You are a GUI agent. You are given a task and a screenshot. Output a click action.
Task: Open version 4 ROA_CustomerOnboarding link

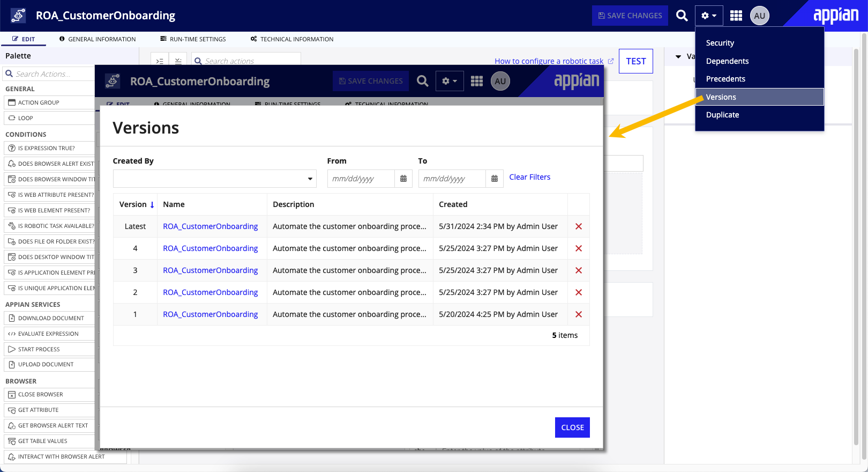coord(211,248)
